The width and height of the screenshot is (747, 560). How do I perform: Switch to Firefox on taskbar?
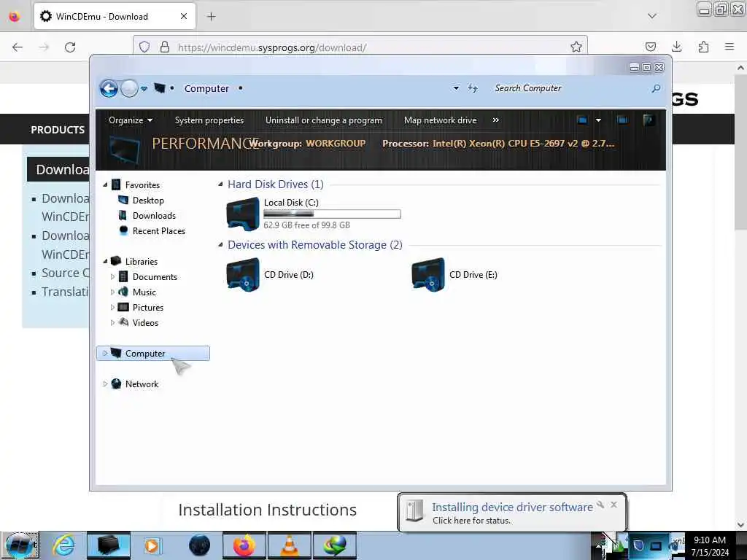click(244, 545)
